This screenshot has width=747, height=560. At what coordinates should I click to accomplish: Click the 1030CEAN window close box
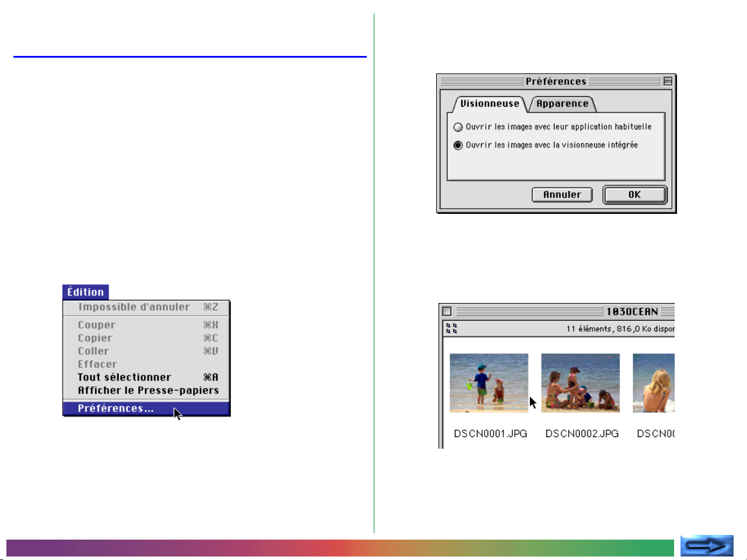pyautogui.click(x=447, y=311)
